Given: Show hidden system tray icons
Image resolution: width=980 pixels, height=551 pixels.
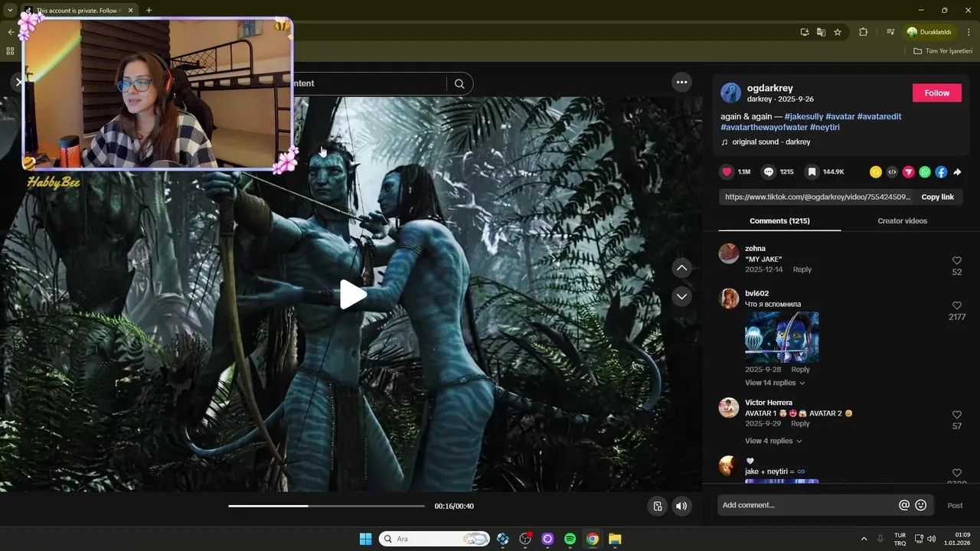Looking at the screenshot, I should (864, 539).
